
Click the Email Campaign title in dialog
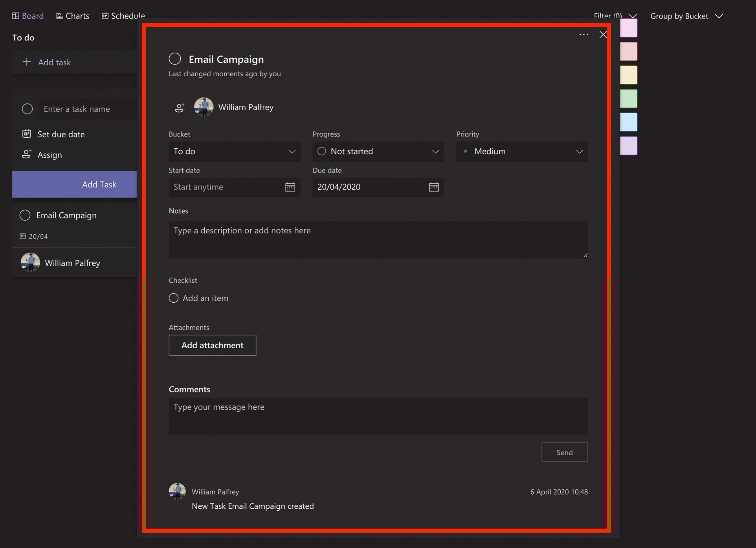(226, 59)
